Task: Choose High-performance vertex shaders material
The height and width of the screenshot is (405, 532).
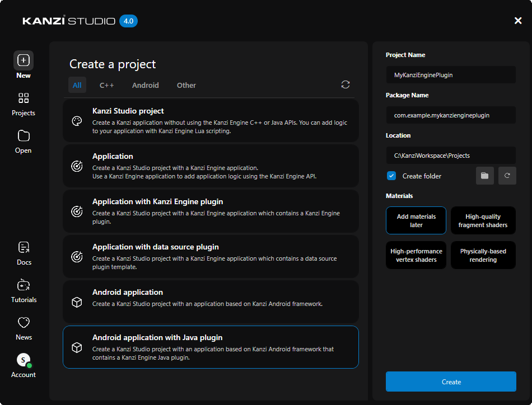Action: point(416,255)
